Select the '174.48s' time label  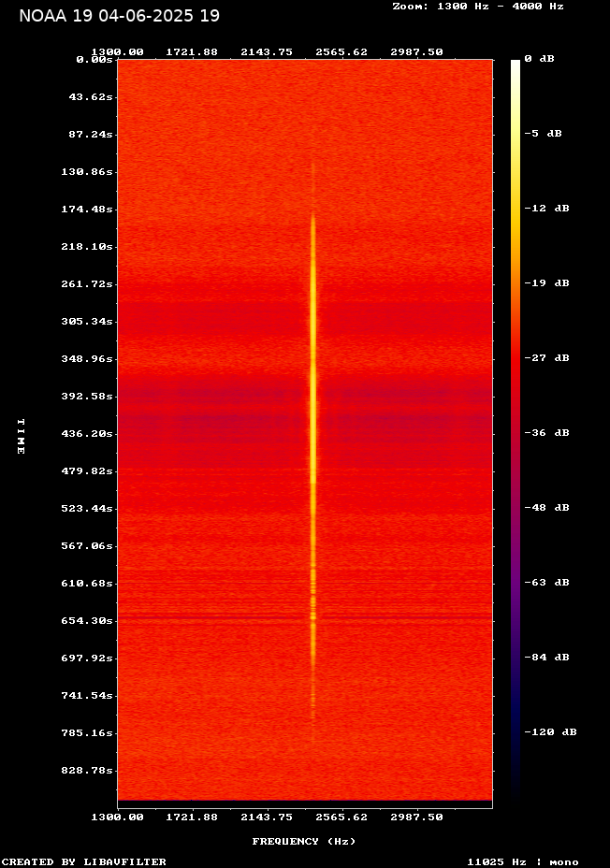pyautogui.click(x=87, y=210)
